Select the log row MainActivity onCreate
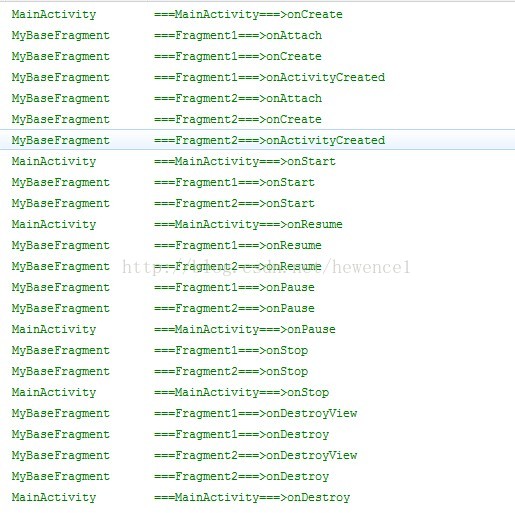This screenshot has width=515, height=513. tap(257, 14)
